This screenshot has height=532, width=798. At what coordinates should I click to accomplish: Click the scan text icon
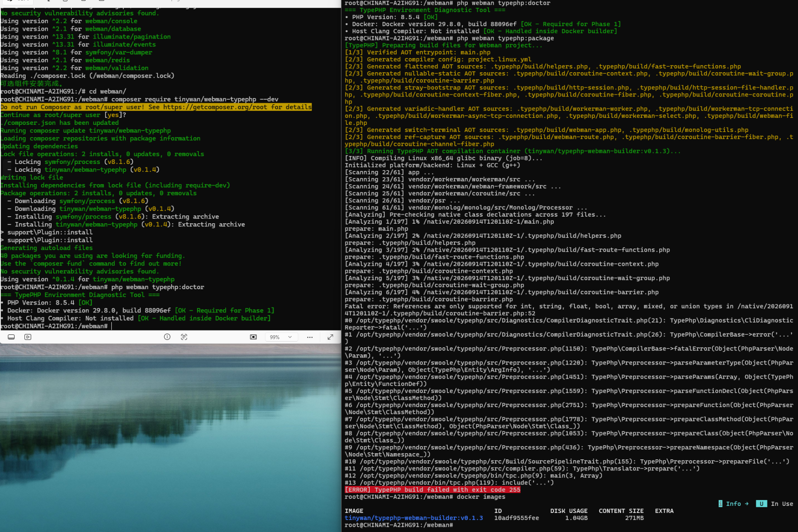click(184, 337)
